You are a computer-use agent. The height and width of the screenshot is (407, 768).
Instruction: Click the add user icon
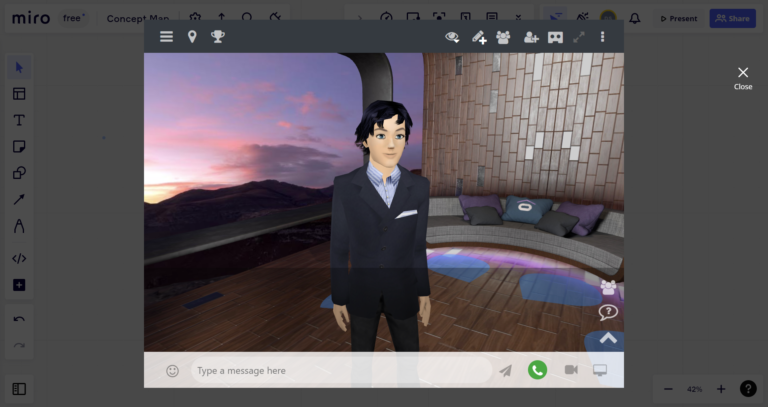click(531, 37)
